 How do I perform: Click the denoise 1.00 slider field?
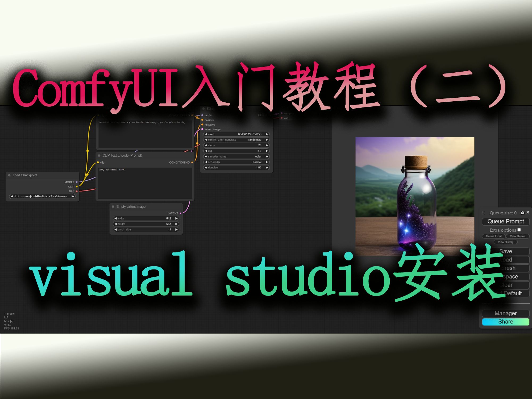click(x=236, y=168)
